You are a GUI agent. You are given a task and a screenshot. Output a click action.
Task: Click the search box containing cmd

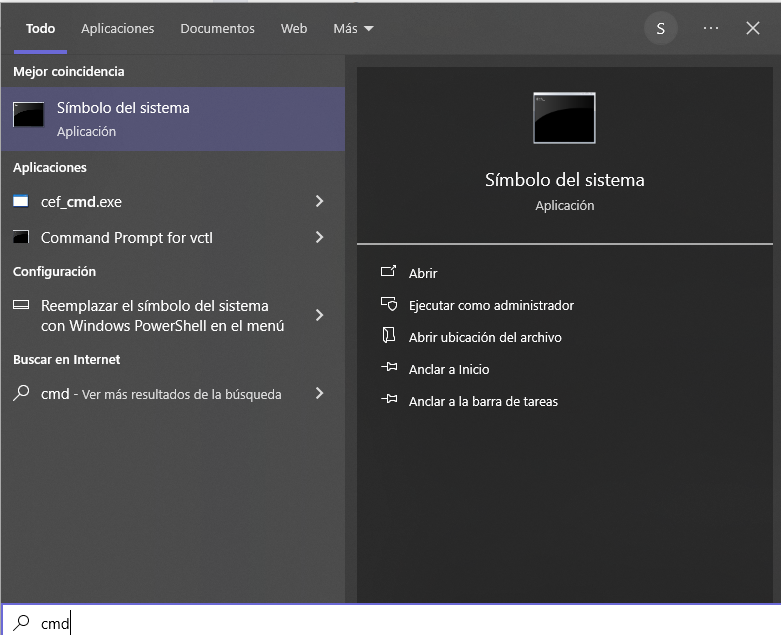click(391, 621)
